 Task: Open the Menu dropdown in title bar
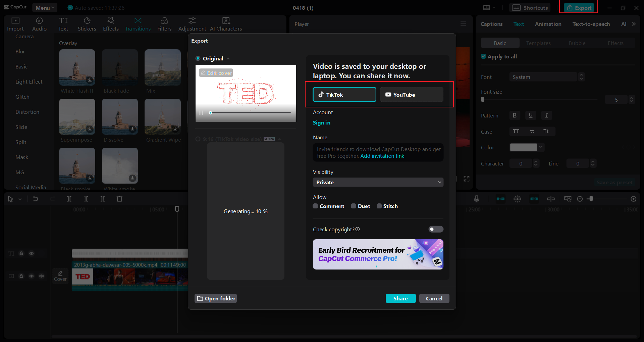point(45,8)
